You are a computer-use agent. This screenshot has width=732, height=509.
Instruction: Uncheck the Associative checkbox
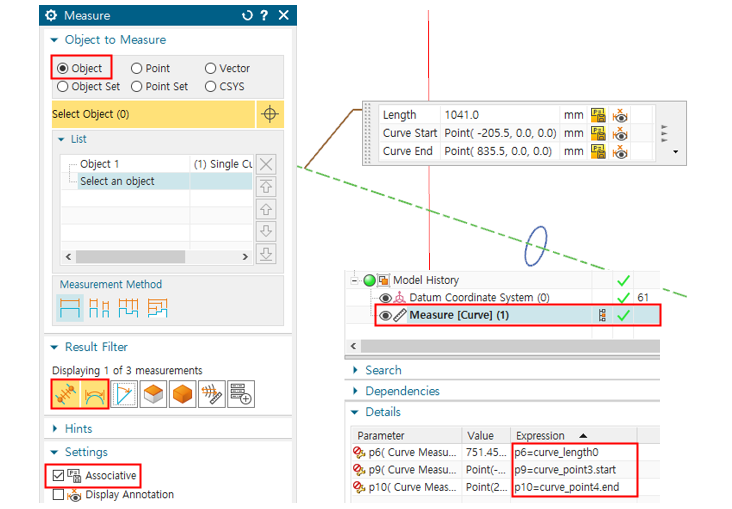click(57, 475)
